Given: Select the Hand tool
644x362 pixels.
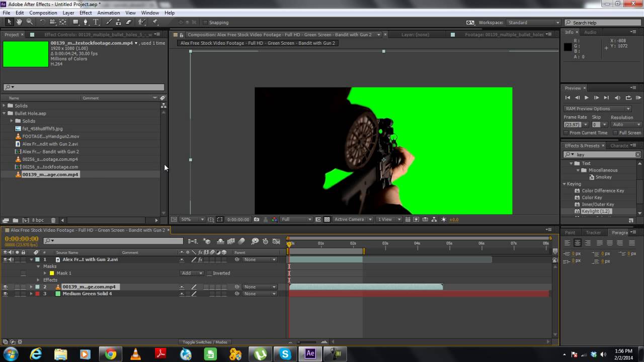Looking at the screenshot, I should [19, 22].
